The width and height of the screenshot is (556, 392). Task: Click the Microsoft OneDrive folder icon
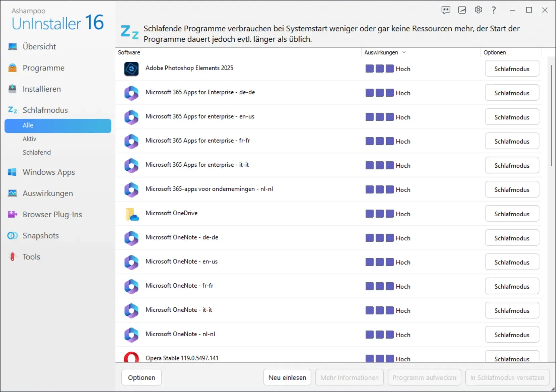[x=132, y=214]
